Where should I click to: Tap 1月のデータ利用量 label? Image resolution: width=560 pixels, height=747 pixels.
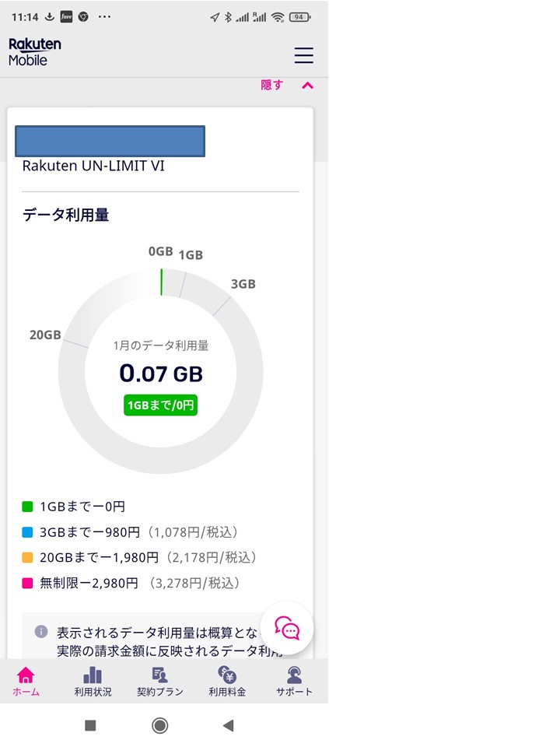(x=161, y=345)
